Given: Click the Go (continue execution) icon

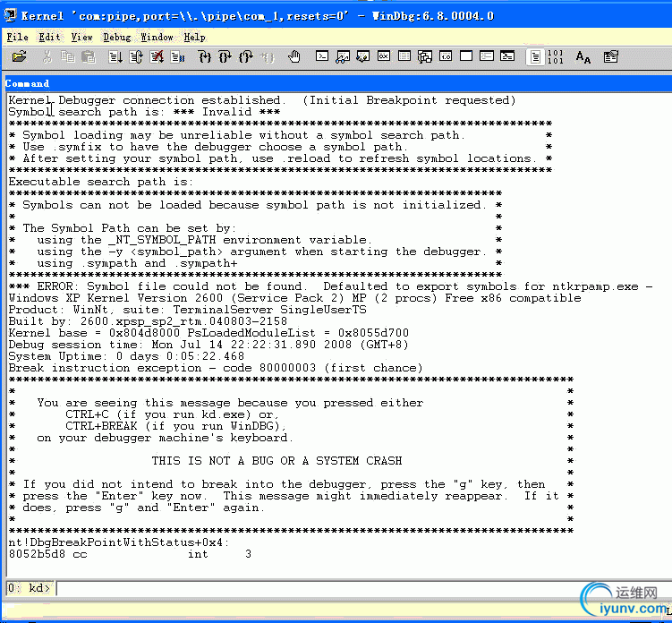Looking at the screenshot, I should tap(115, 56).
